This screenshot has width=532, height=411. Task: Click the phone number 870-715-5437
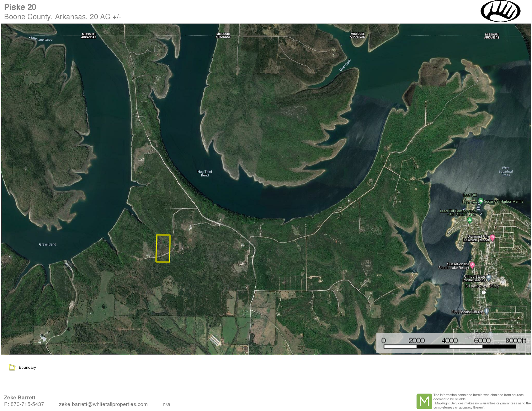27,404
